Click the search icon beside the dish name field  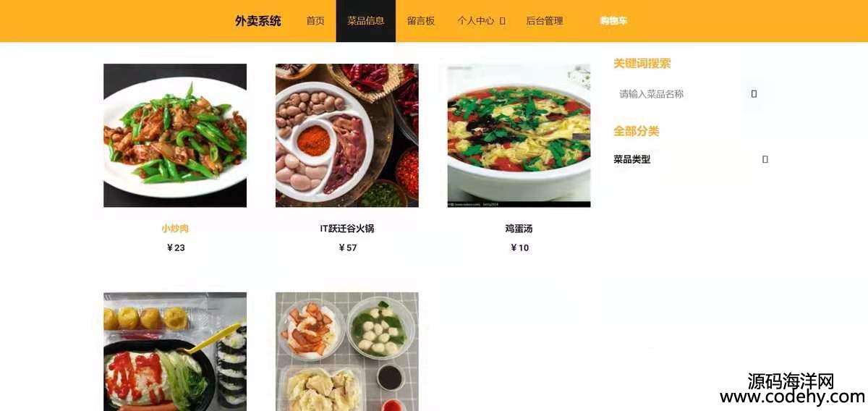pyautogui.click(x=754, y=94)
